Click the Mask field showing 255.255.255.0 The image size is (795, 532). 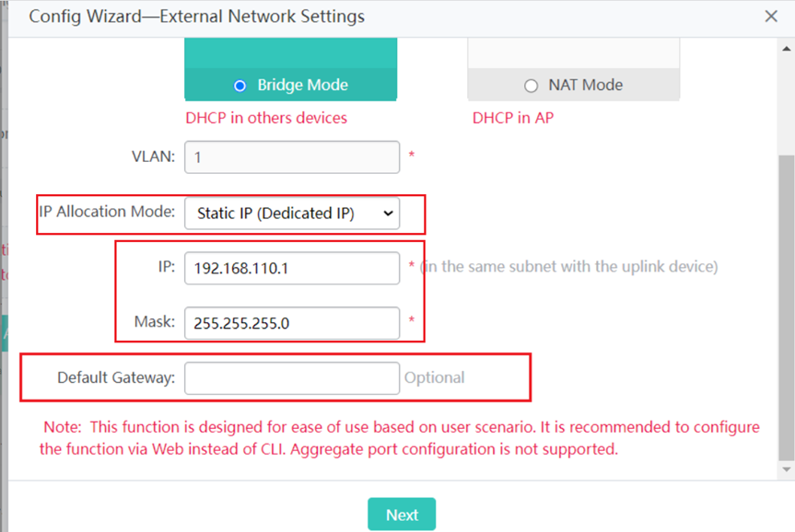(292, 323)
